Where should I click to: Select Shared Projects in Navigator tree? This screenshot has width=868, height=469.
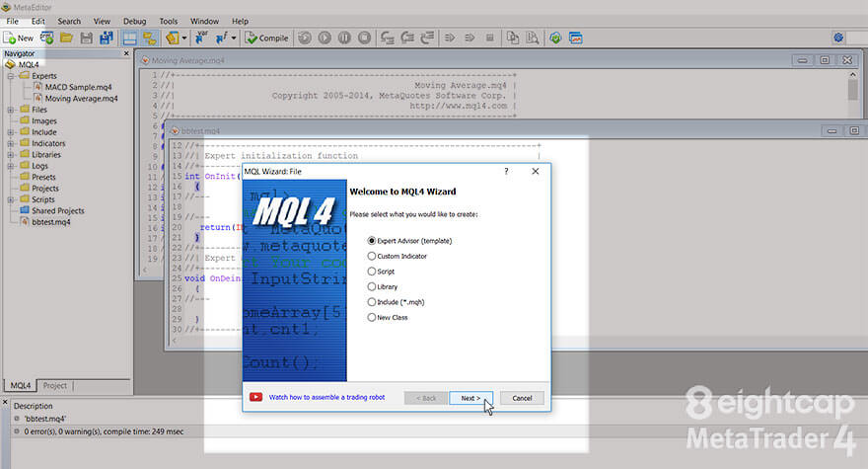[x=57, y=210]
